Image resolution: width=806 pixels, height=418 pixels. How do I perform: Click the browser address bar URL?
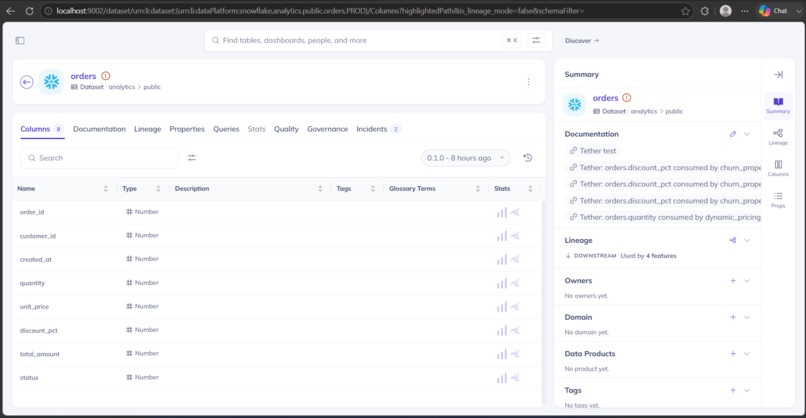coord(320,11)
